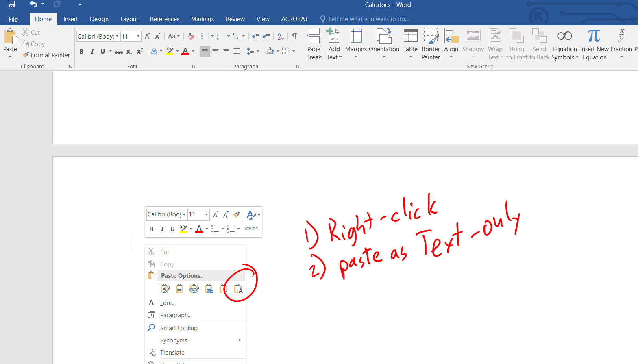This screenshot has width=638, height=364.
Task: Toggle Underline in the ribbon
Action: (x=102, y=51)
